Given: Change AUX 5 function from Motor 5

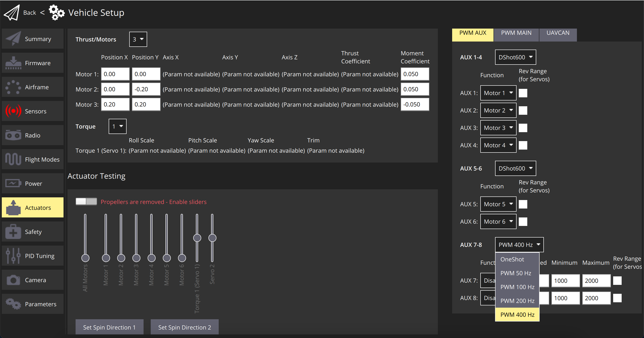Looking at the screenshot, I should [498, 204].
